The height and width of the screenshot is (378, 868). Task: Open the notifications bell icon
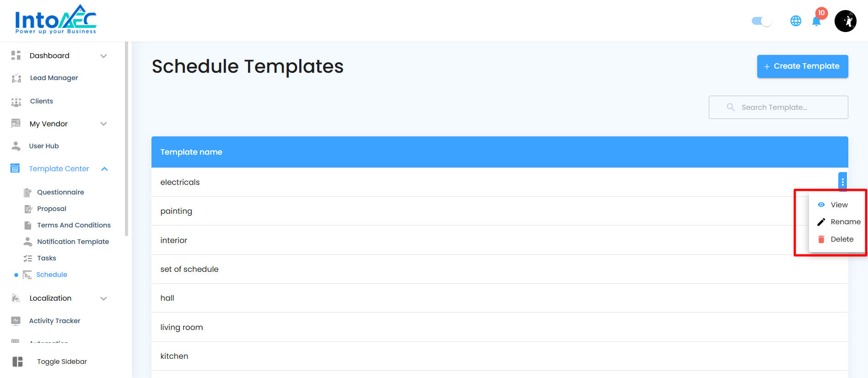pyautogui.click(x=816, y=21)
